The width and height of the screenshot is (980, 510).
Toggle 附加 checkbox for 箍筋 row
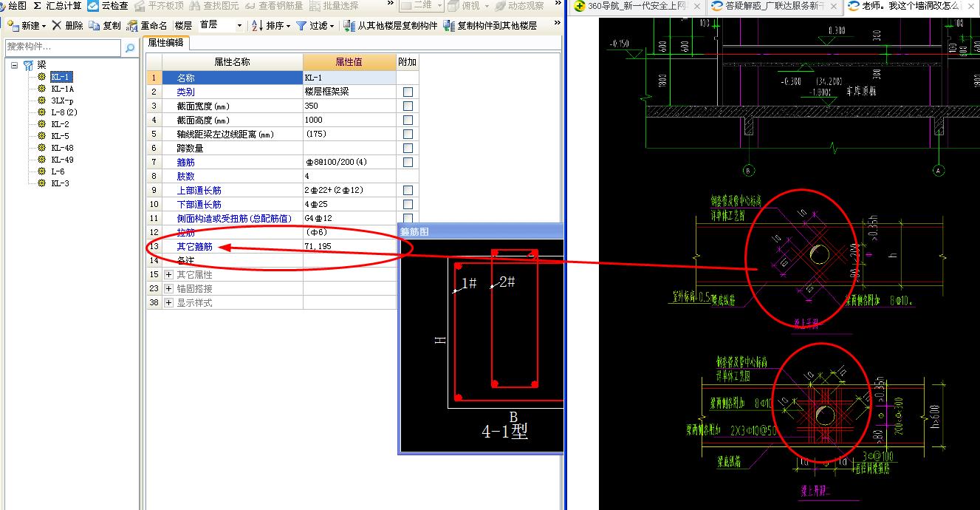[x=408, y=162]
